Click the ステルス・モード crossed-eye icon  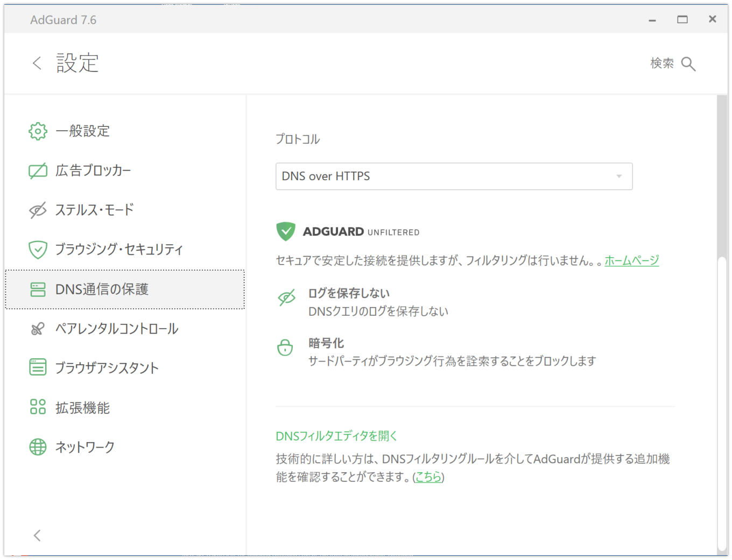[38, 210]
